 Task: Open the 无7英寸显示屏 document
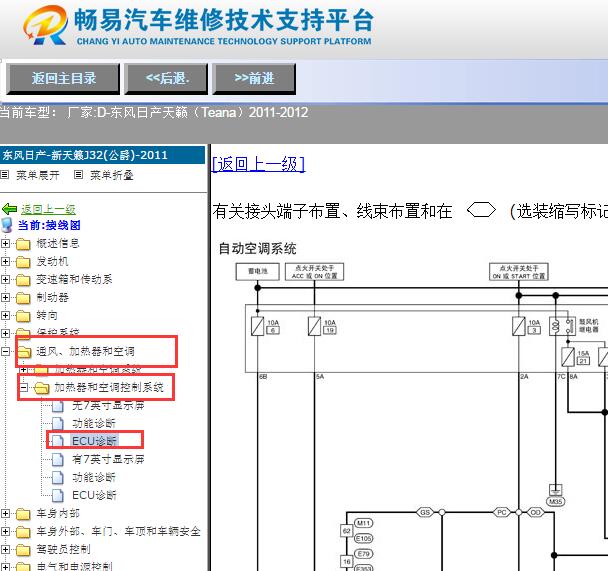(x=108, y=405)
